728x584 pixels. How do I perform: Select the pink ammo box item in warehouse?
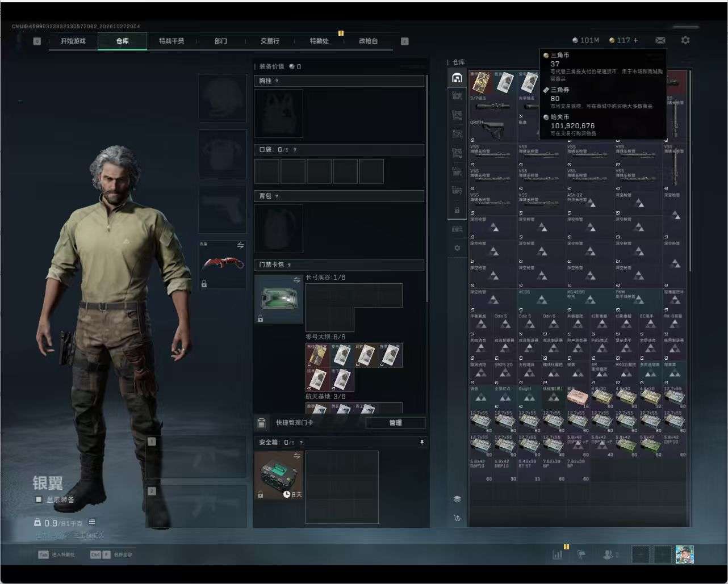(578, 397)
